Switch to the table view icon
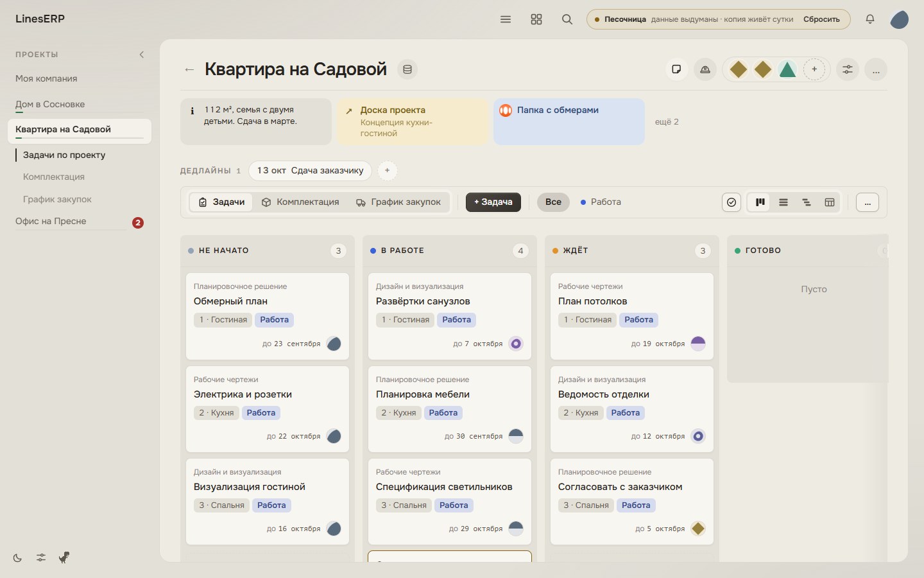Viewport: 924px width, 578px height. click(830, 202)
